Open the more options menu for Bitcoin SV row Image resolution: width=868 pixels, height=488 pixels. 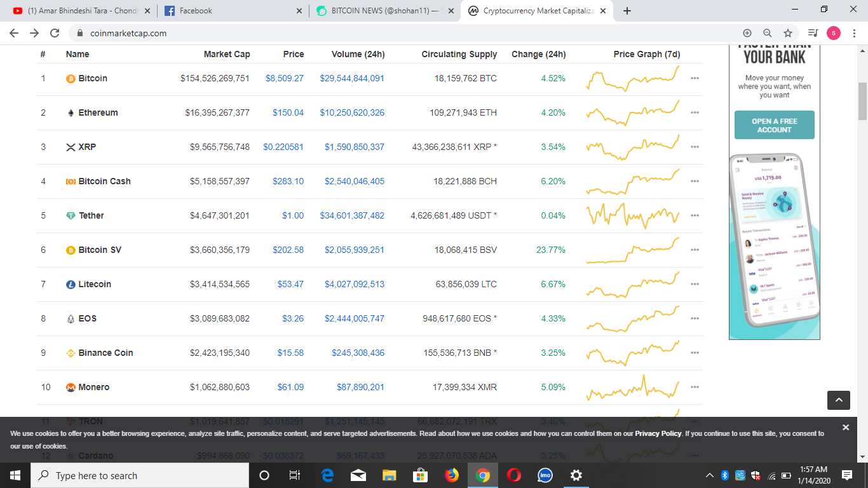[x=695, y=250]
